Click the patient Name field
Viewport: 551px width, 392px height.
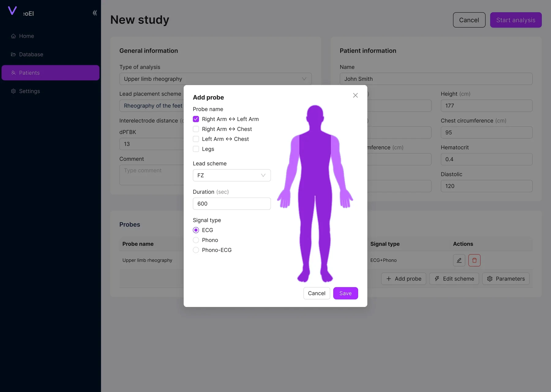pyautogui.click(x=436, y=79)
